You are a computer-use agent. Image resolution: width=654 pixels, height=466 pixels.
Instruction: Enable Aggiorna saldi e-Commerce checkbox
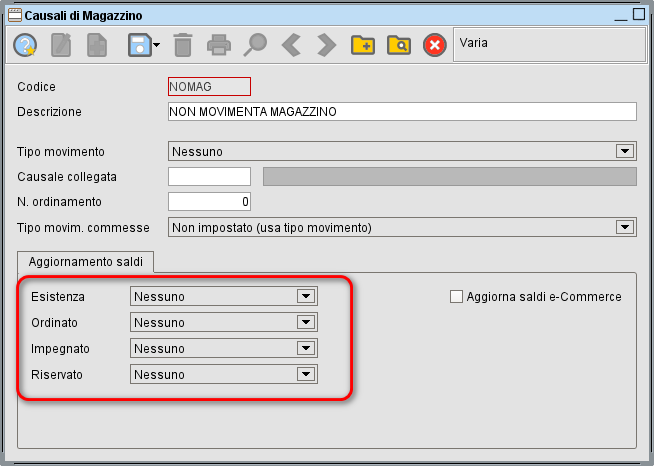[x=457, y=296]
